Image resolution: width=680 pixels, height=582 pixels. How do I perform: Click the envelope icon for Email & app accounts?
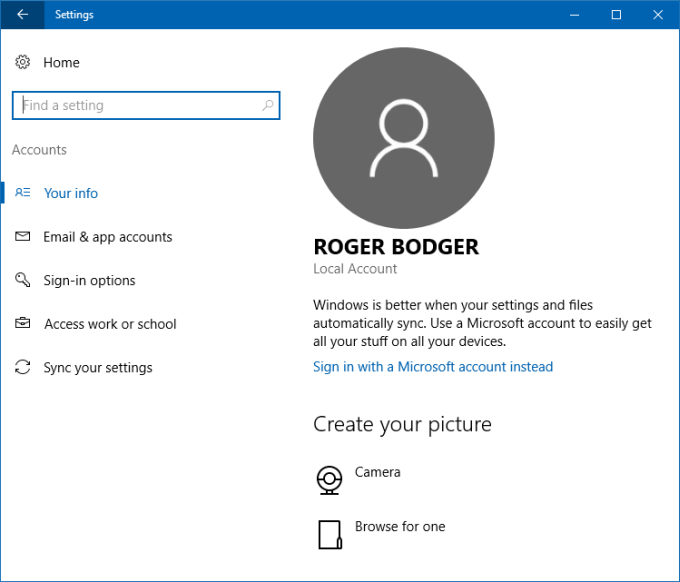click(x=23, y=237)
